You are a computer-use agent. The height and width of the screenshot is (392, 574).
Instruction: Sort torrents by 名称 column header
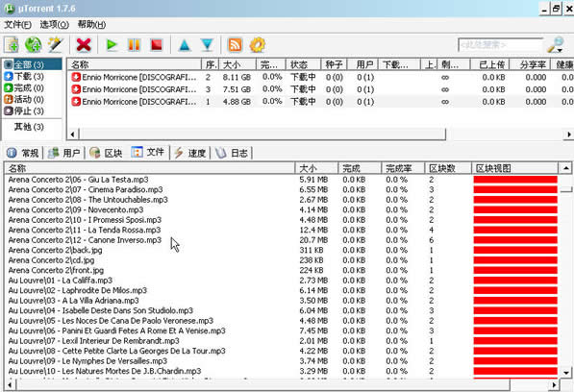coord(135,64)
